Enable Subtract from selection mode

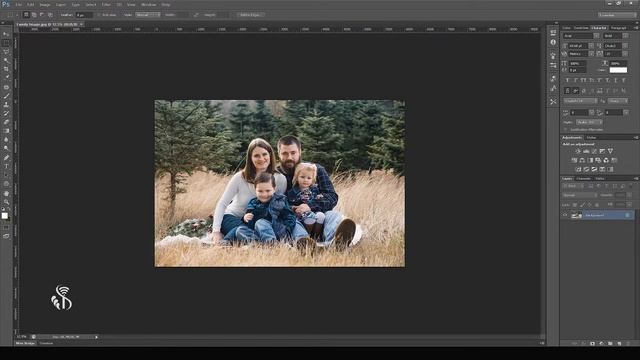tap(42, 15)
